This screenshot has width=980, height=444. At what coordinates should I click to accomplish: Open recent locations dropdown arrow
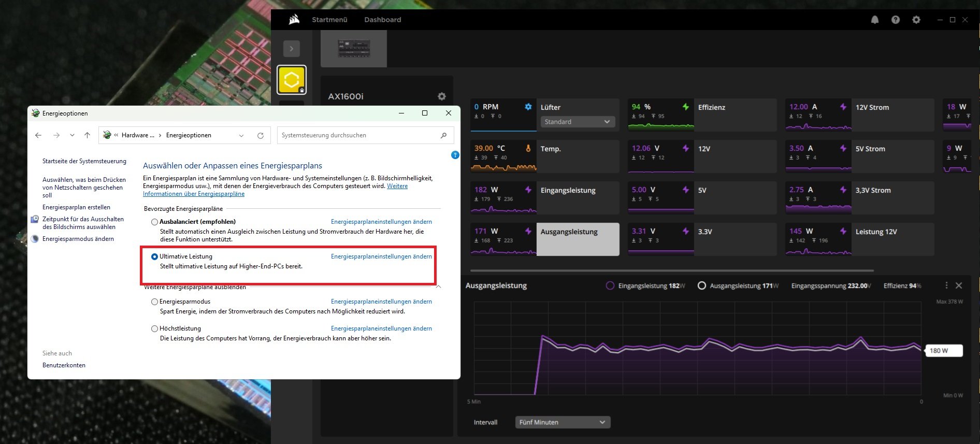[x=72, y=135]
